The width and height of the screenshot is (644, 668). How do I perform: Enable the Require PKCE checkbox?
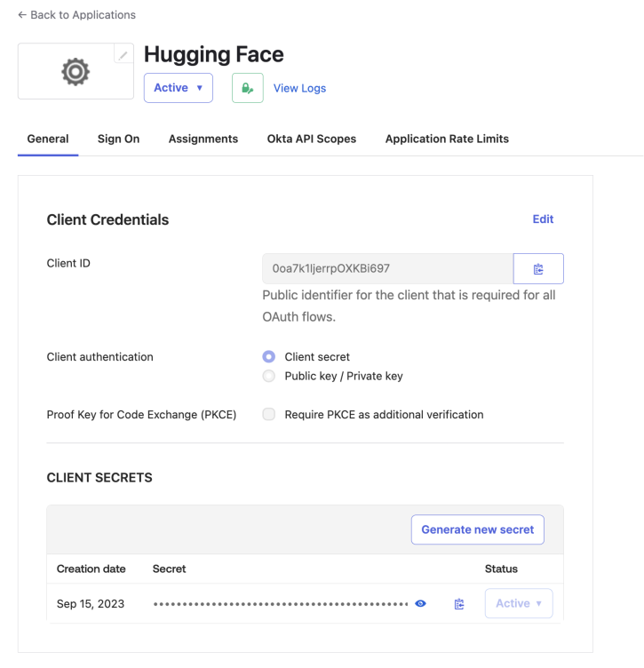(x=269, y=414)
